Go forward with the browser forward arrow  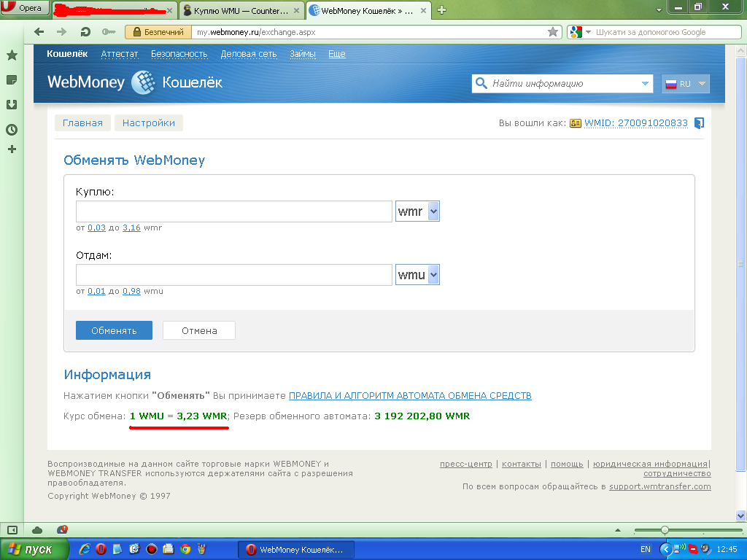tap(62, 32)
